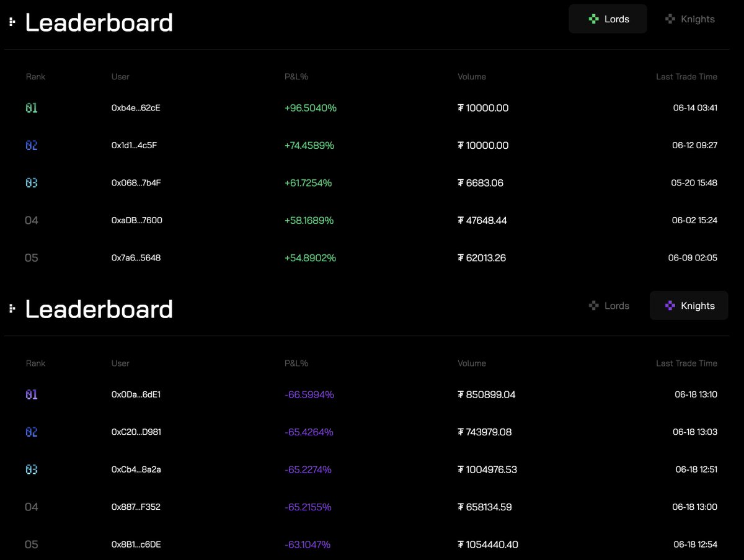The image size is (744, 560).
Task: Click the last trade time 05-20 15:48
Action: click(695, 183)
